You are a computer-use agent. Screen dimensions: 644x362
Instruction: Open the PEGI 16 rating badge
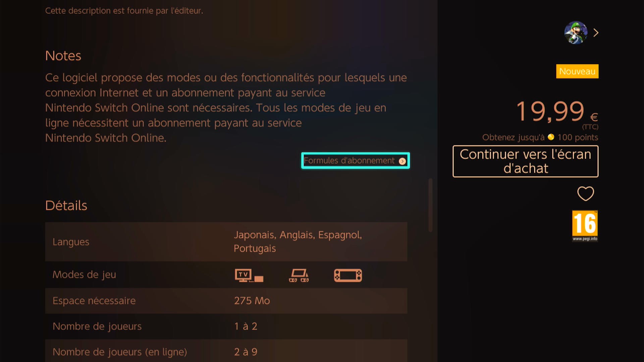(585, 226)
